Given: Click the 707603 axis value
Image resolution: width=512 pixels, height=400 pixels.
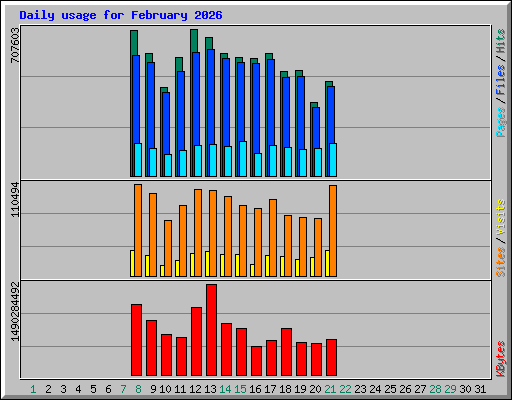Looking at the screenshot, I should tap(15, 45).
